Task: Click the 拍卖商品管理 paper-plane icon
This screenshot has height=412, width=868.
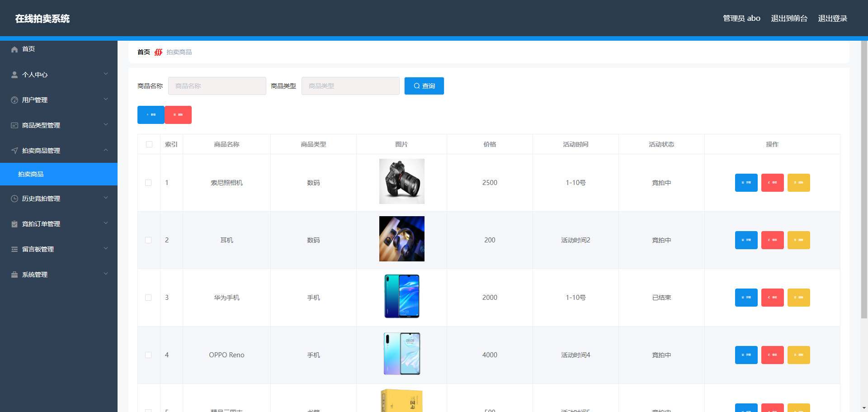Action: (14, 151)
